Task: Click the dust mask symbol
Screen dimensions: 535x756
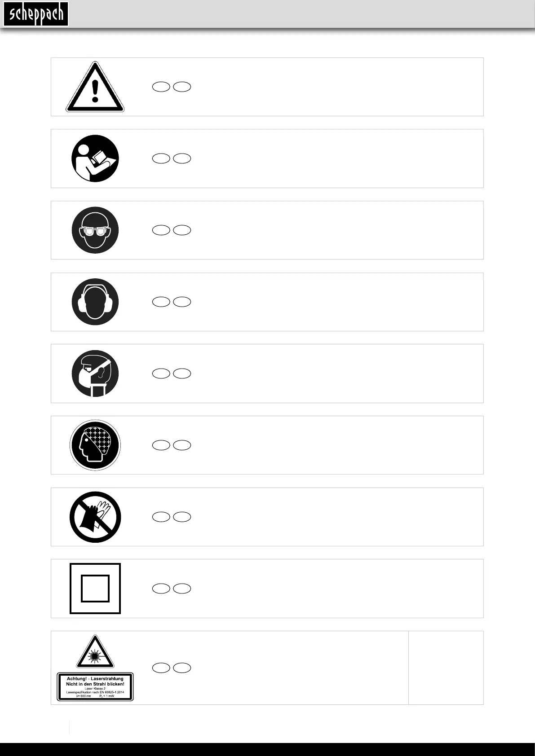Action: [95, 374]
